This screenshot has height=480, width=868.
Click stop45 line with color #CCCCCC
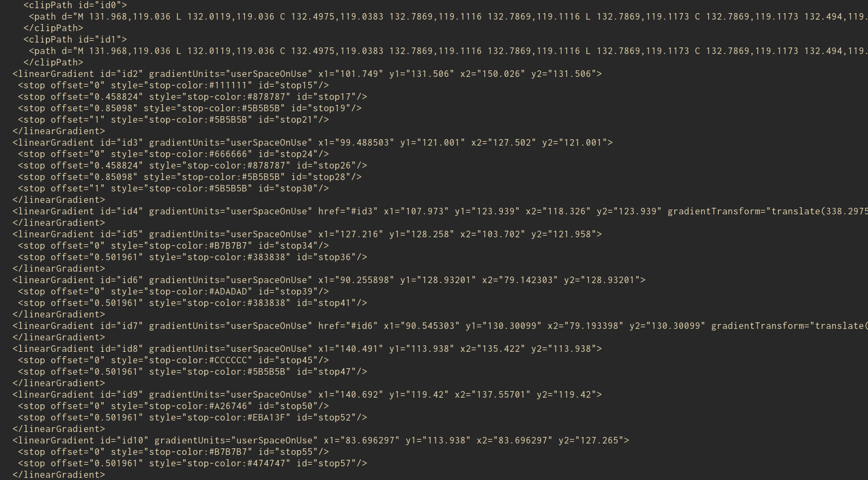tap(173, 360)
